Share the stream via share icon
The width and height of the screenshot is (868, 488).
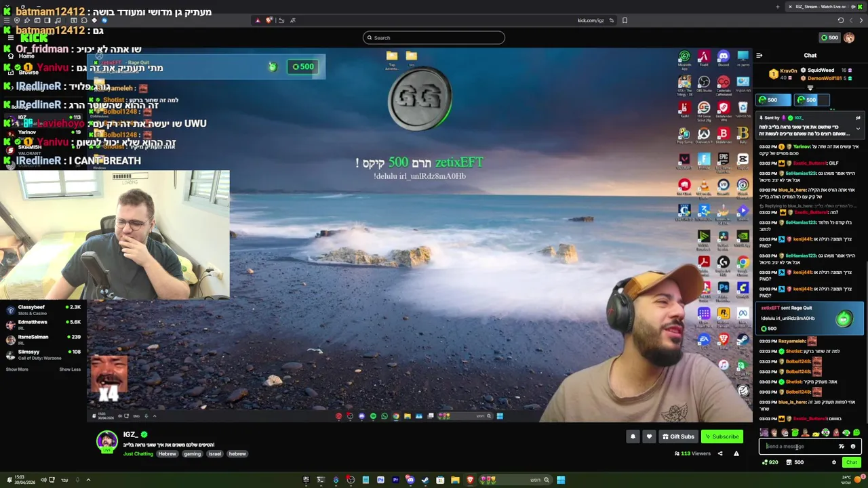pos(720,453)
